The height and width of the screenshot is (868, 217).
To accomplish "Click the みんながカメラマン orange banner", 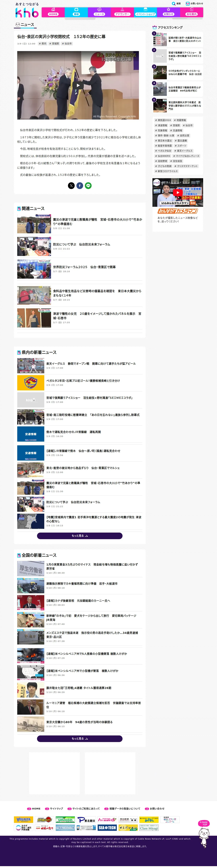I will coord(178,211).
